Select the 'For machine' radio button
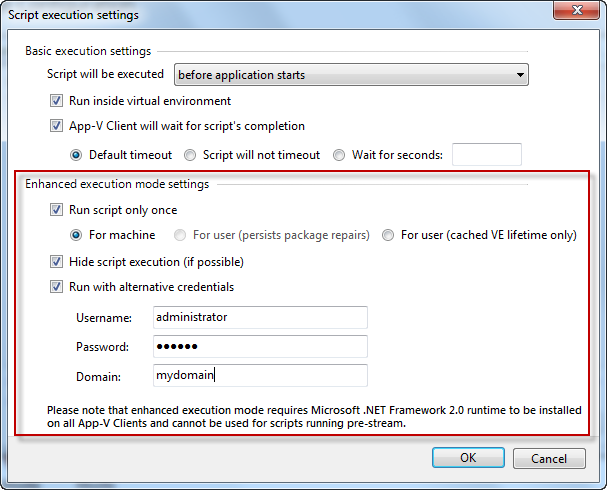This screenshot has height=490, width=607. point(76,235)
